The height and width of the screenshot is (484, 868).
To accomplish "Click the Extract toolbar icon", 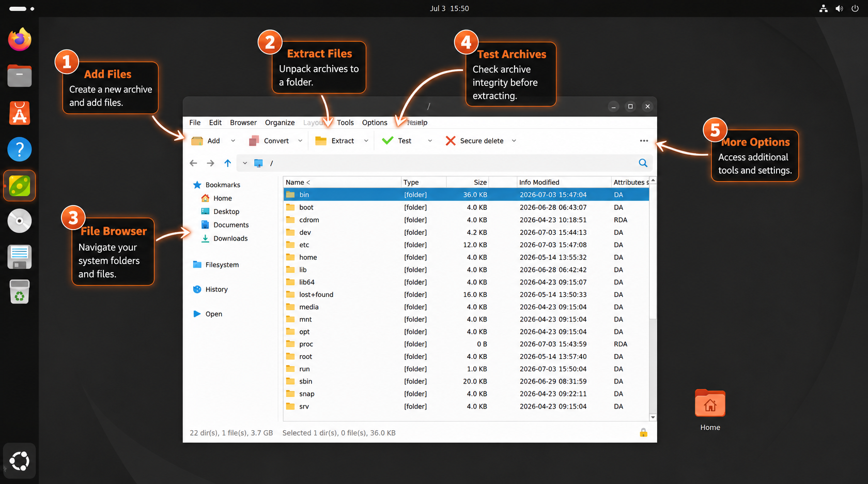I will tap(321, 141).
